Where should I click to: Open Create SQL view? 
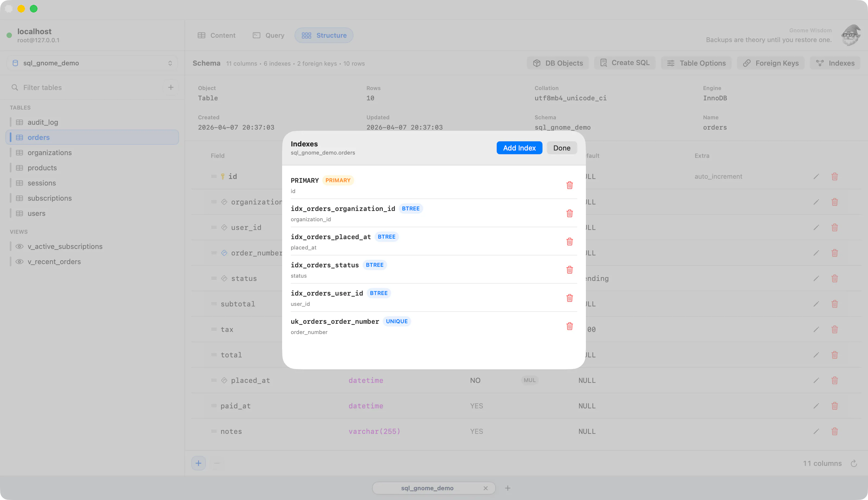[625, 63]
